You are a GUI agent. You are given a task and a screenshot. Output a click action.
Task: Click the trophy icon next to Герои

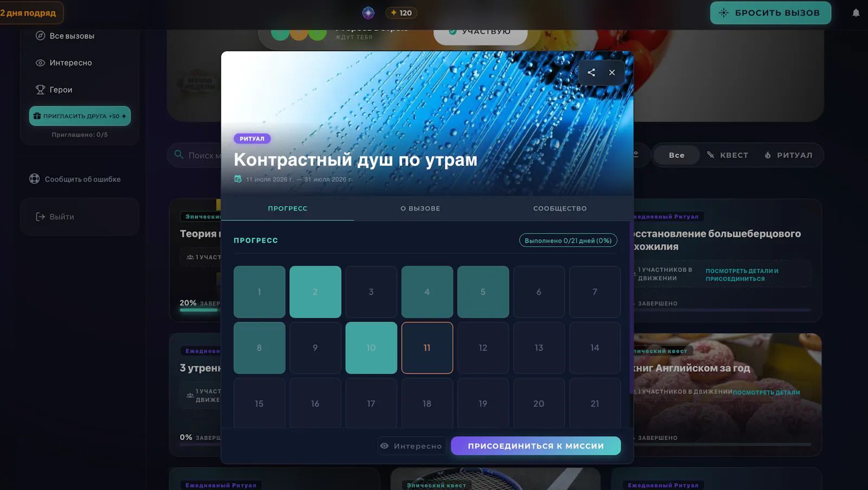(40, 90)
